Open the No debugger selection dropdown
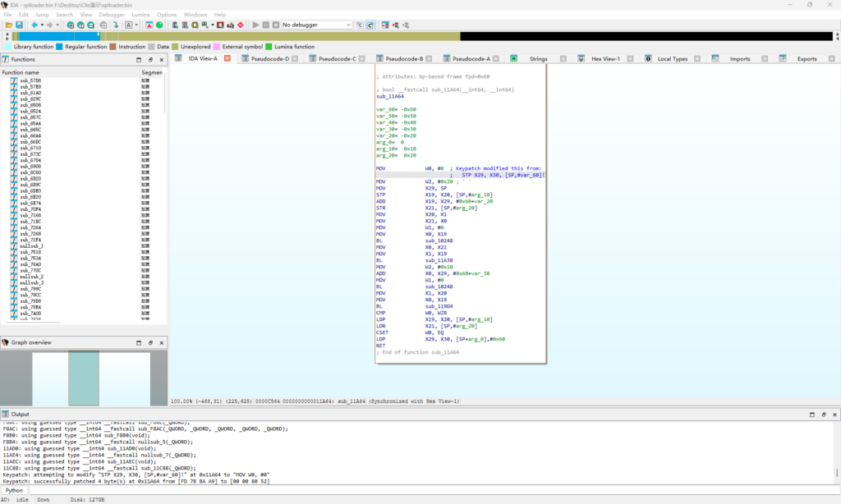Viewport: 841px width, 504px height. pos(350,25)
